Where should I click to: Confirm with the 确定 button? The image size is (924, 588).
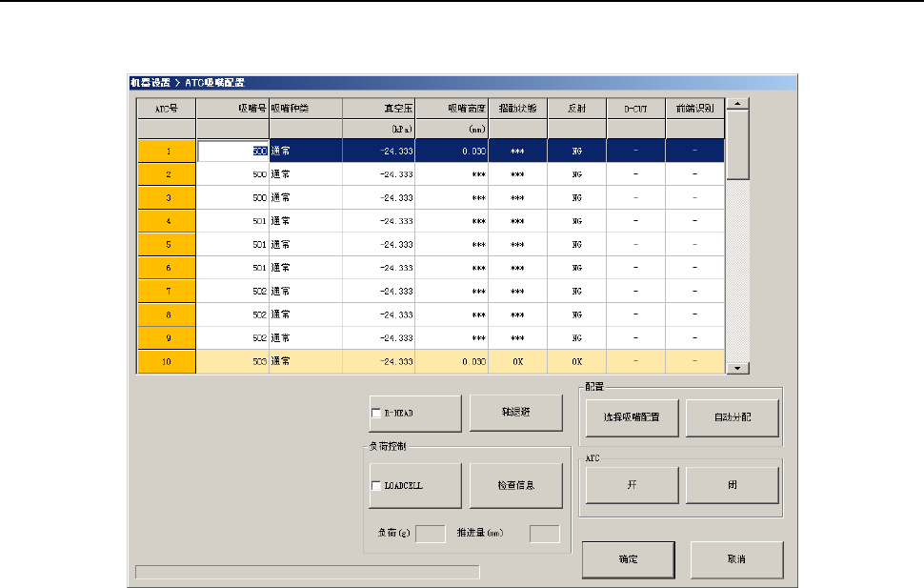pyautogui.click(x=628, y=558)
